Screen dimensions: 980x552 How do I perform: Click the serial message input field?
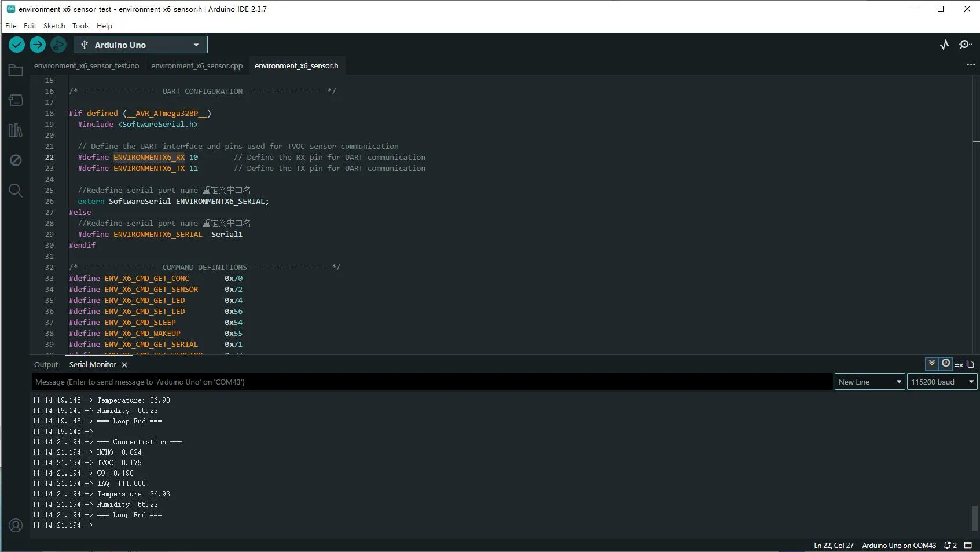(431, 382)
